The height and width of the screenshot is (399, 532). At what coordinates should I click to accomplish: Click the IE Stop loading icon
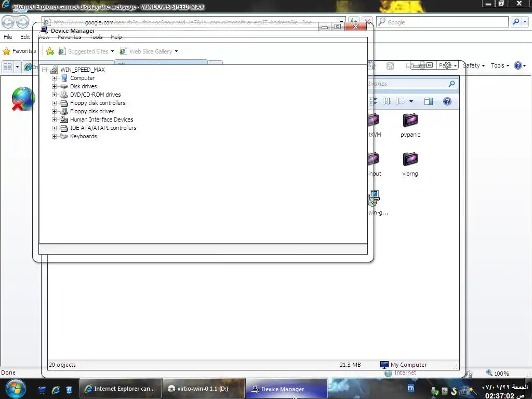367,22
